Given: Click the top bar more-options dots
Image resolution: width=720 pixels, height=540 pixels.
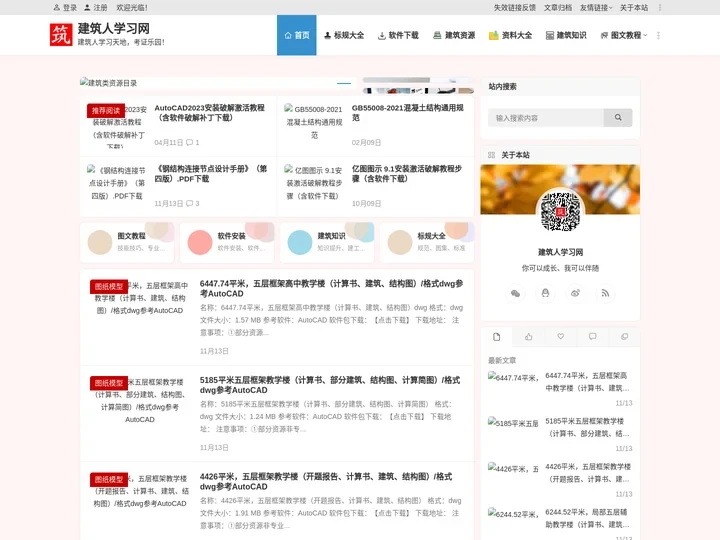Looking at the screenshot, I should [660, 7].
